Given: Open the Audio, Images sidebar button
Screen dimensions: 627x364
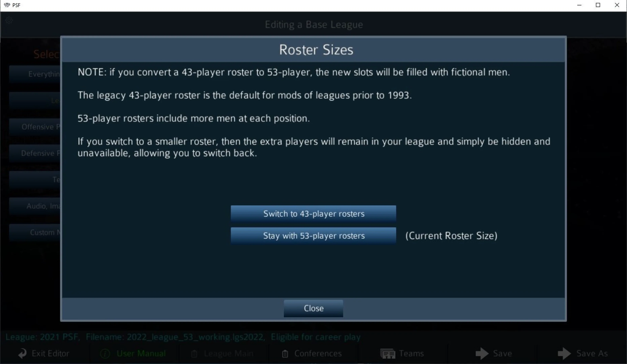Looking at the screenshot, I should point(35,206).
